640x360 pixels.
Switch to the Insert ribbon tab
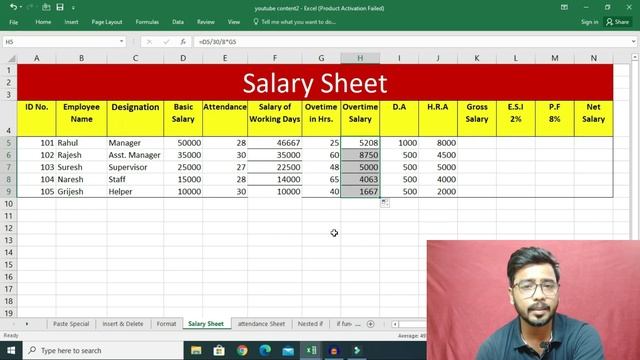click(x=71, y=22)
